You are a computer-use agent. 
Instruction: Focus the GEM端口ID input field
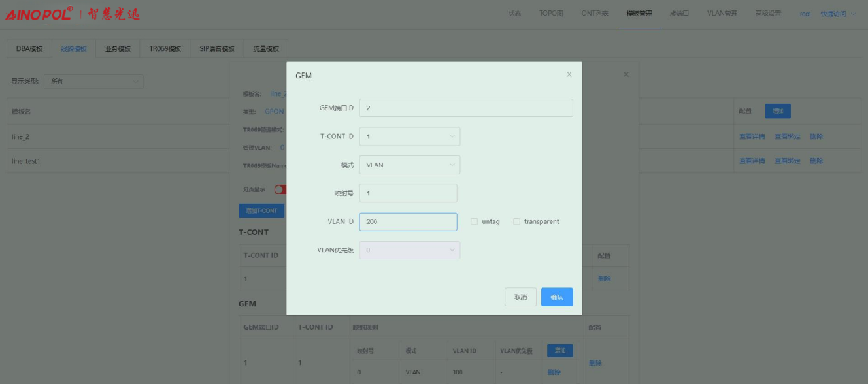[x=466, y=108]
